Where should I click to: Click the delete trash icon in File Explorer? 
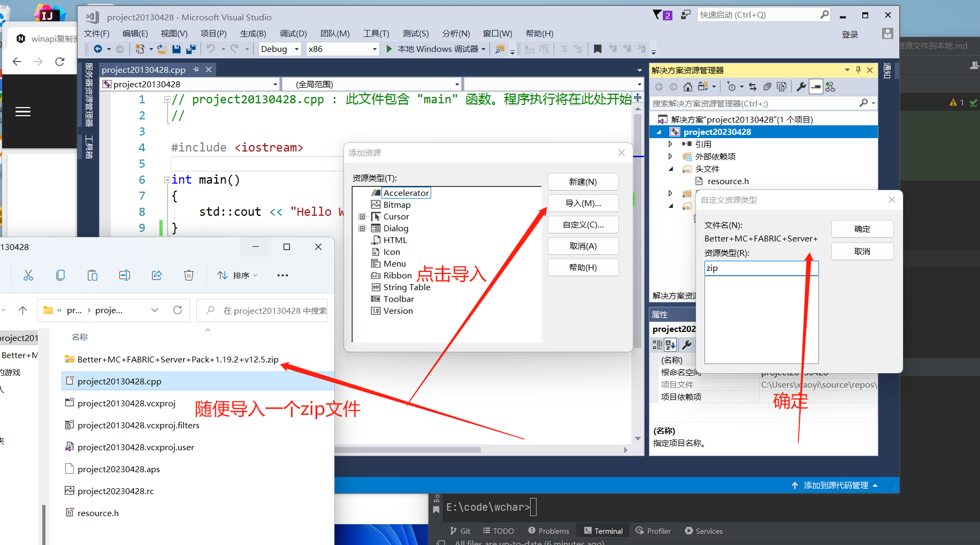point(188,275)
